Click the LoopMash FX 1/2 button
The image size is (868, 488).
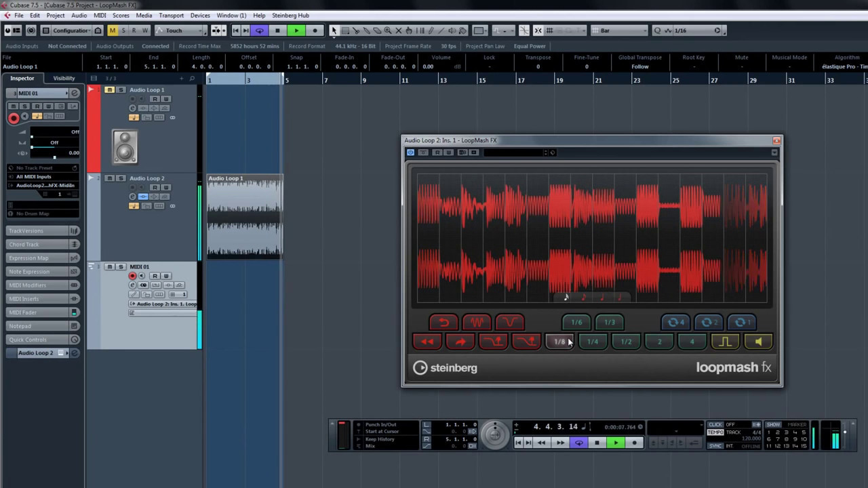point(626,342)
